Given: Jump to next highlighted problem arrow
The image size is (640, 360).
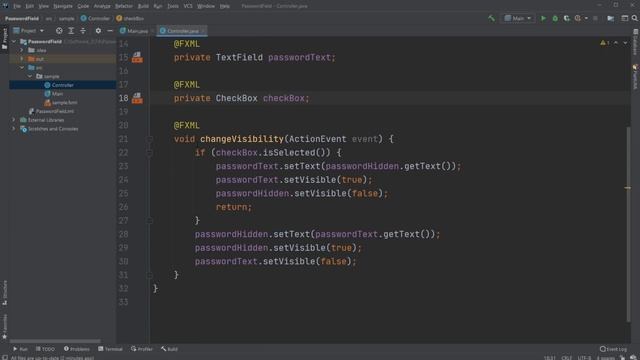Looking at the screenshot, I should coord(625,42).
